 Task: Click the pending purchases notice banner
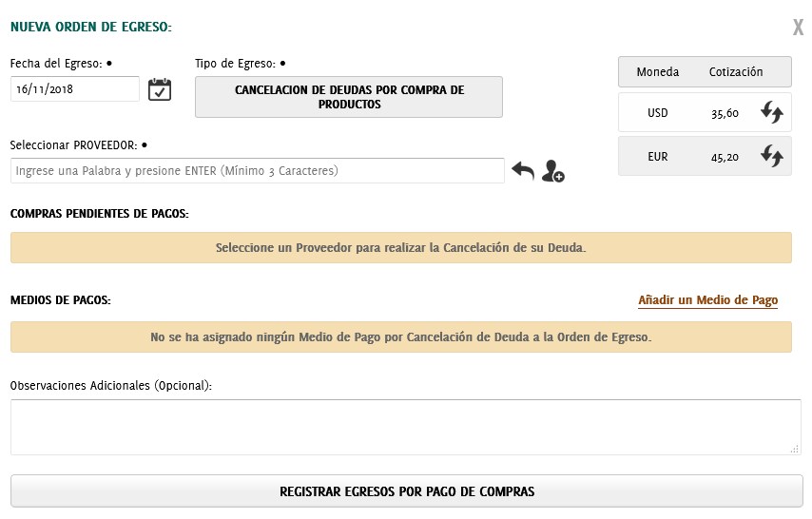click(x=400, y=248)
